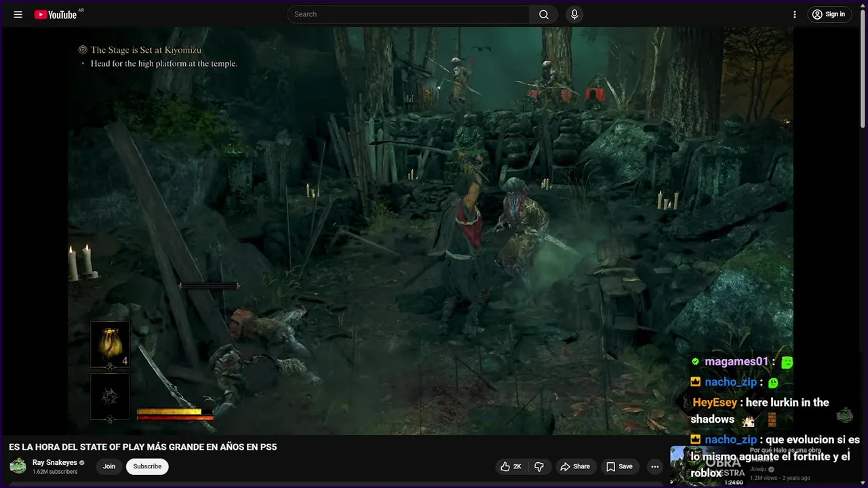Open the recommended video thumbnail at 1:24:00
Screen dimensions: 868x488
click(x=707, y=466)
